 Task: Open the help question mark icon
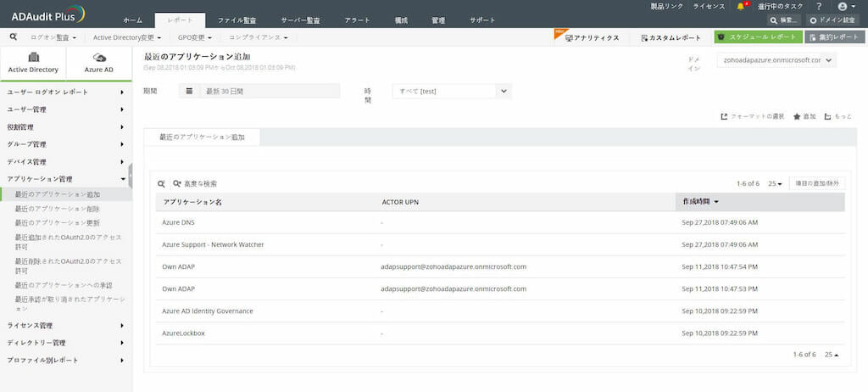pos(819,6)
